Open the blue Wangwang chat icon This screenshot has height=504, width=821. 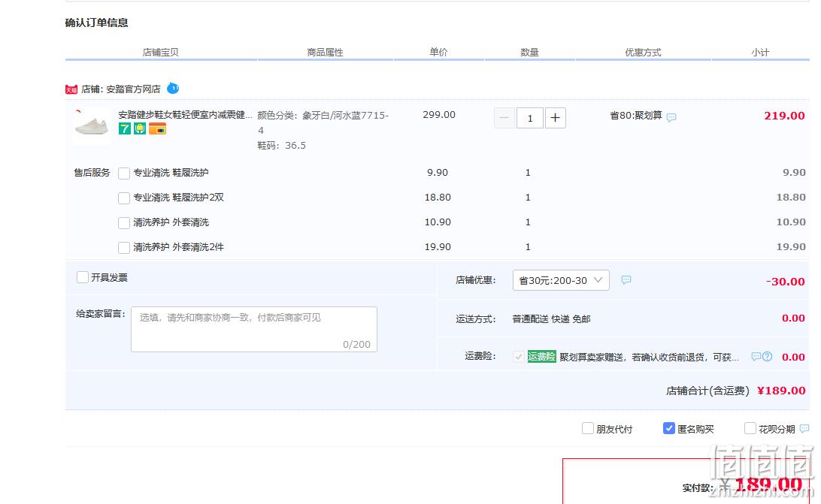click(173, 89)
